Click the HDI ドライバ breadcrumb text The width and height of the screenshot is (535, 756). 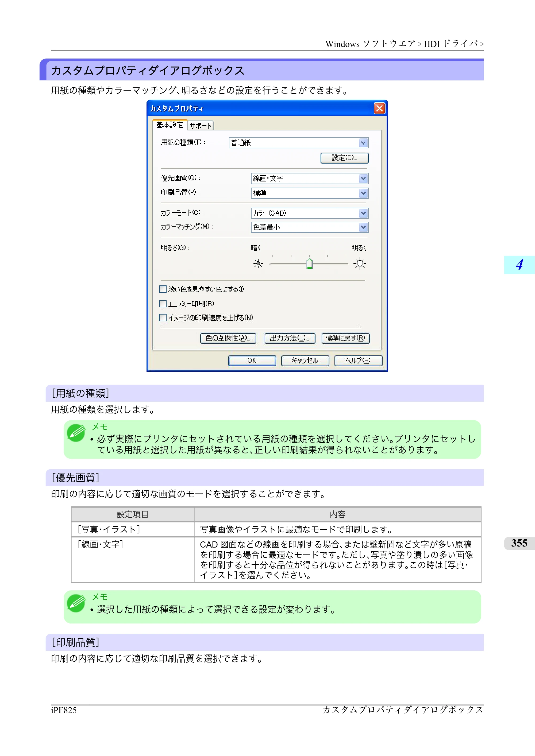pos(451,44)
